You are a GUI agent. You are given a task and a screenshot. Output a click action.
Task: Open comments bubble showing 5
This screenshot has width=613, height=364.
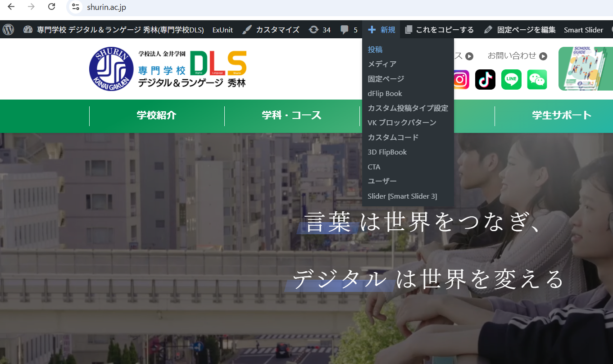349,30
